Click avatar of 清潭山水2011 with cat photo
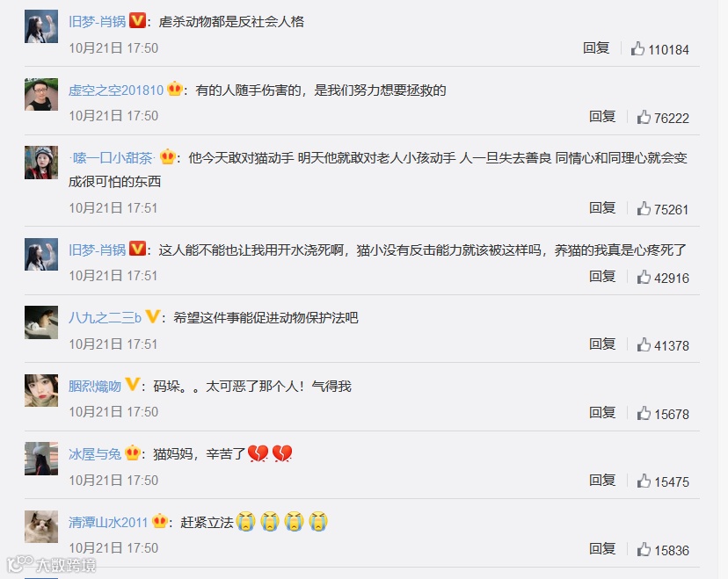The image size is (728, 579). (41, 526)
